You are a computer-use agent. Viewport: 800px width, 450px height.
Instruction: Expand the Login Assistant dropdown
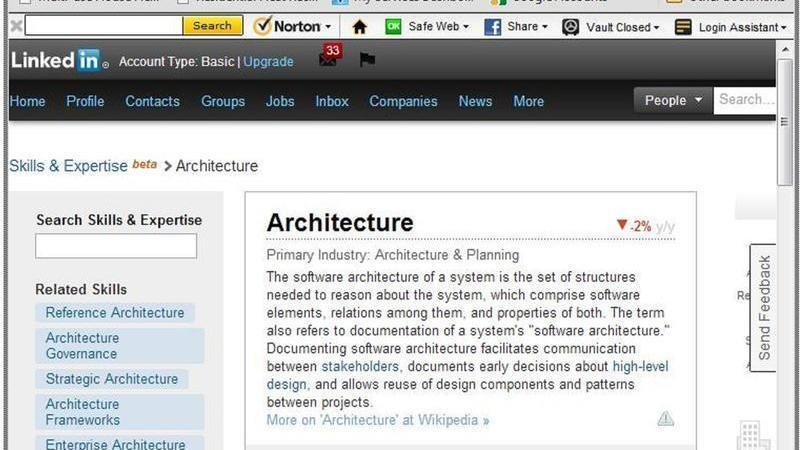coord(783,28)
